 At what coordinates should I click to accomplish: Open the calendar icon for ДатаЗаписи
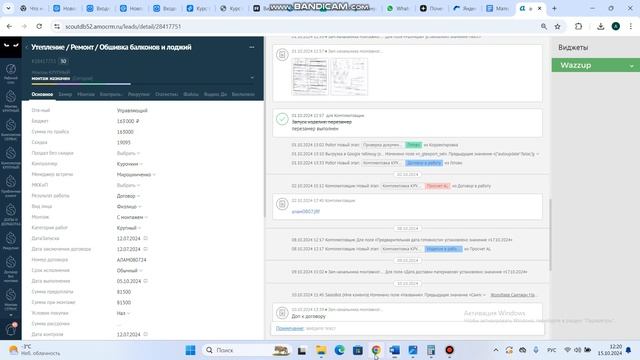pos(146,238)
